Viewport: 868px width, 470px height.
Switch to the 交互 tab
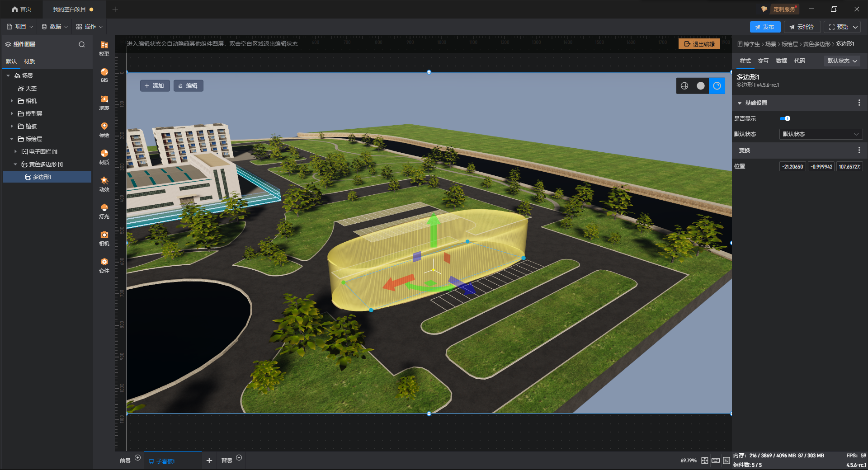763,61
